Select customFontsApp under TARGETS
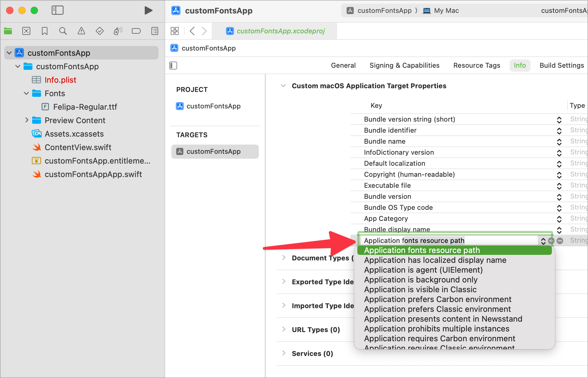 click(x=215, y=152)
